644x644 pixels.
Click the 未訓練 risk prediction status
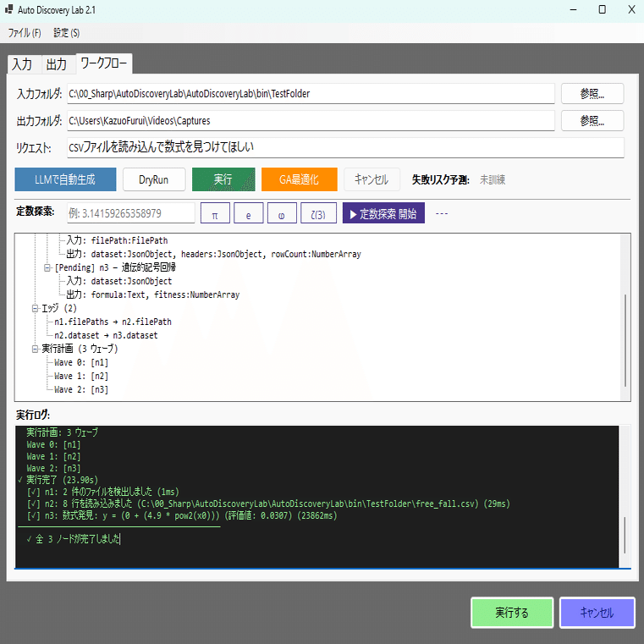[493, 179]
